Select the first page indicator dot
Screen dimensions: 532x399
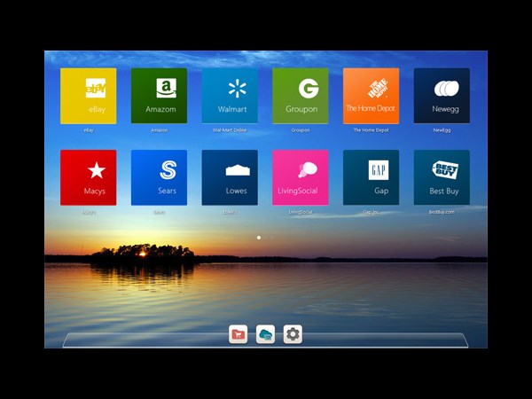click(x=259, y=238)
